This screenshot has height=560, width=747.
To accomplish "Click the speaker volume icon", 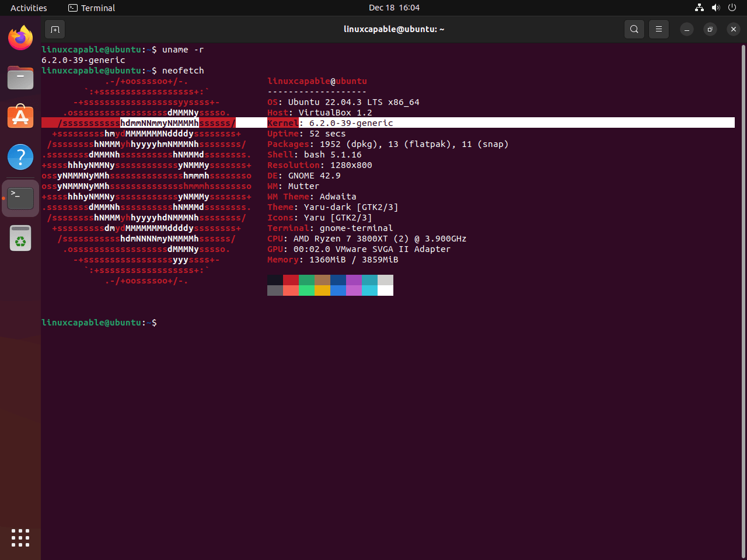I will [716, 8].
